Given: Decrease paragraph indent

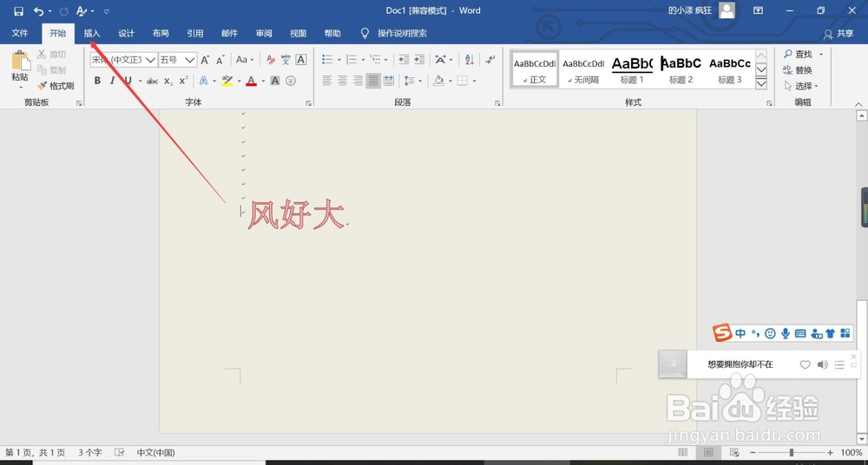Looking at the screenshot, I should coord(404,60).
